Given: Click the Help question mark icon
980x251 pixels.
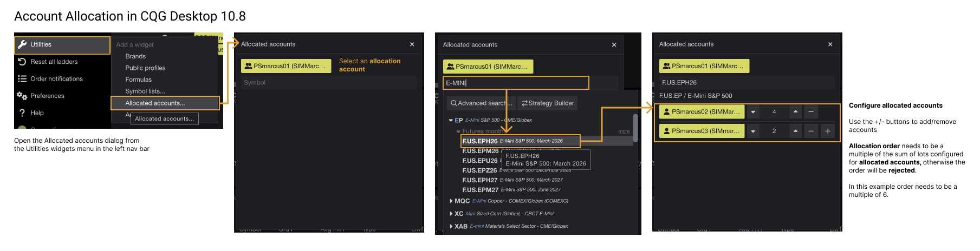Looking at the screenshot, I should click(22, 113).
